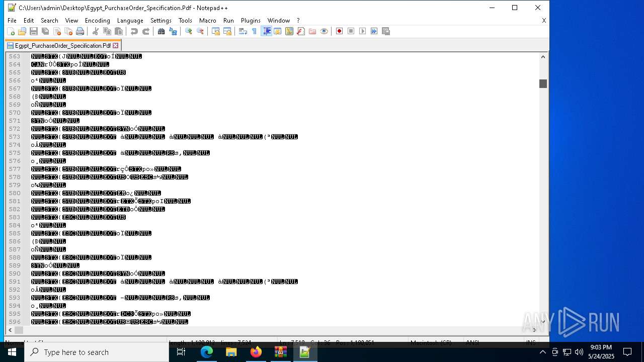Toggle the Document Map panel icon
The height and width of the screenshot is (362, 644).
click(x=289, y=31)
